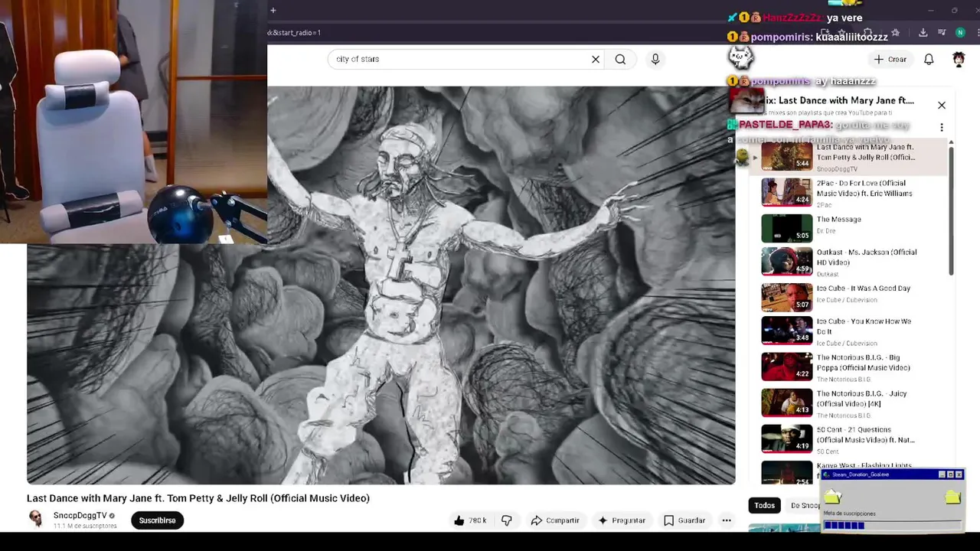Play 'The Notorious B.I.G. - Big Poppa'

coord(850,367)
